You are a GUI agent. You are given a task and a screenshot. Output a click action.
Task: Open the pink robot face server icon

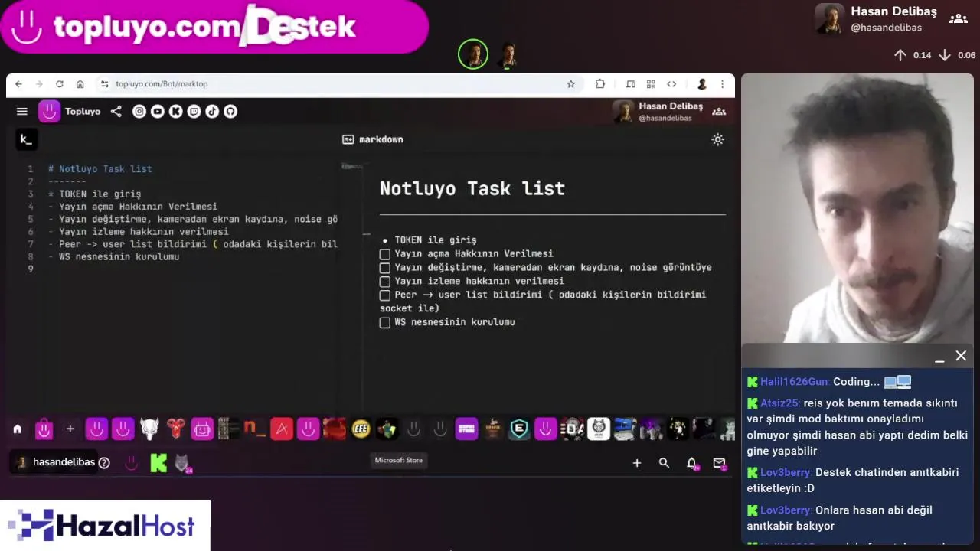click(202, 429)
